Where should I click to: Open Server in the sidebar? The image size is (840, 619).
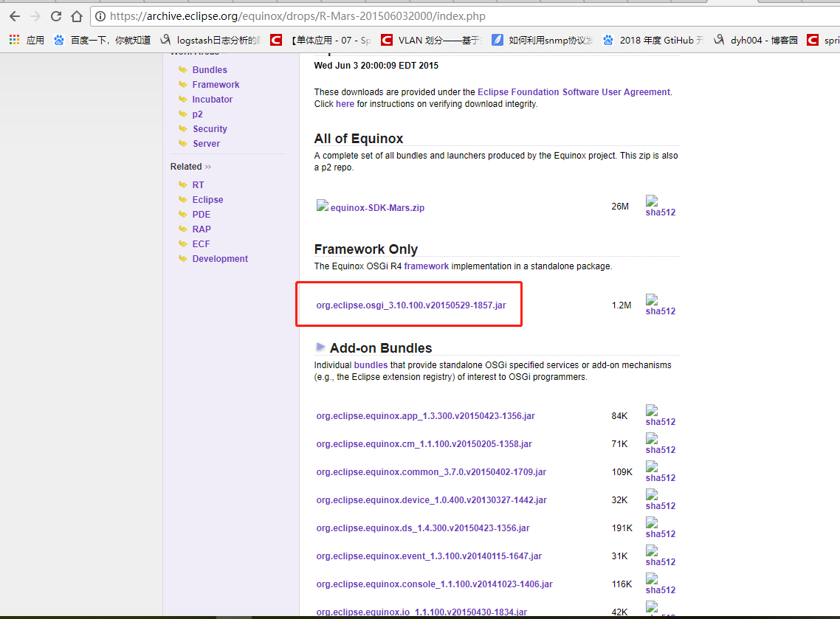click(x=206, y=144)
